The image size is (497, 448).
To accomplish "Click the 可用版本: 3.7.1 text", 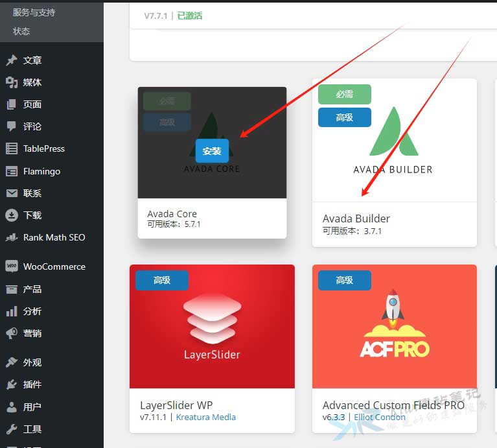I will [x=352, y=231].
